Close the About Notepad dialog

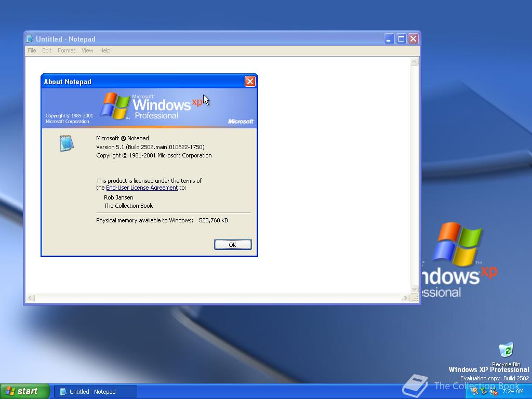tap(250, 82)
